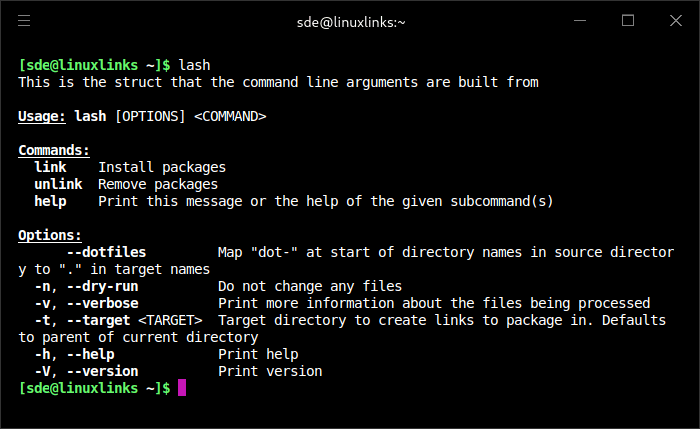Open the hamburger menu in title bar
This screenshot has width=700, height=429.
(x=25, y=20)
